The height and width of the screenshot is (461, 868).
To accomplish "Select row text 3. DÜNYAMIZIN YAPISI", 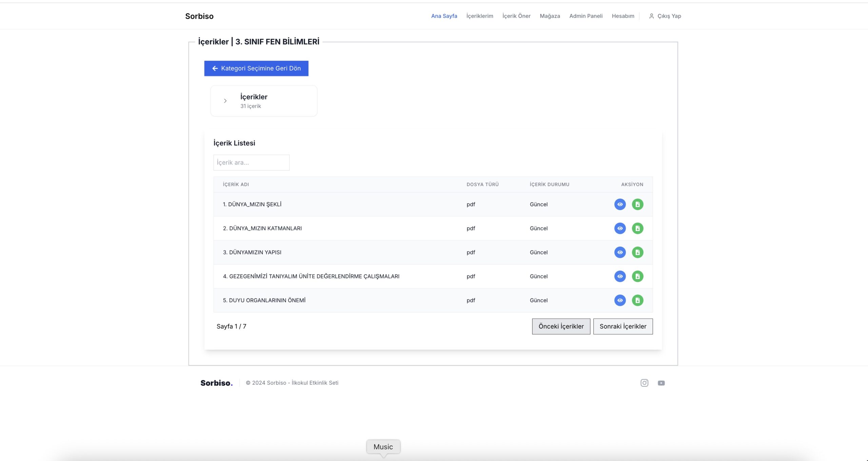I will point(252,252).
